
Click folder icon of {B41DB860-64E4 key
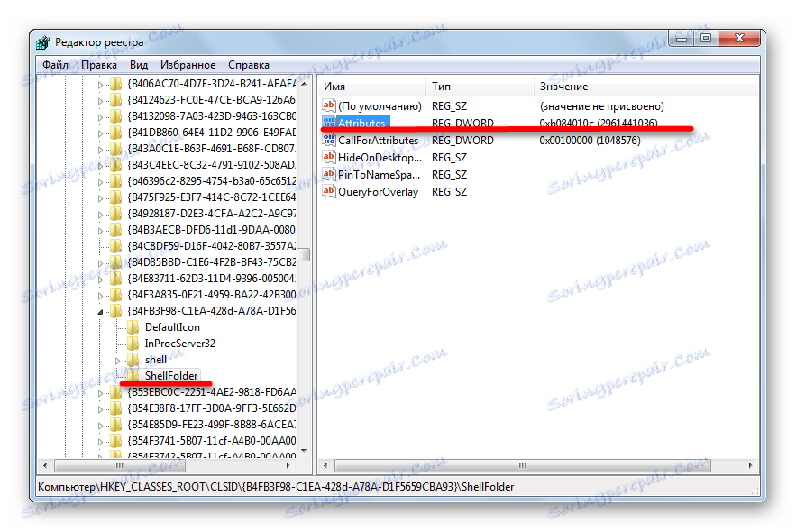[x=116, y=132]
